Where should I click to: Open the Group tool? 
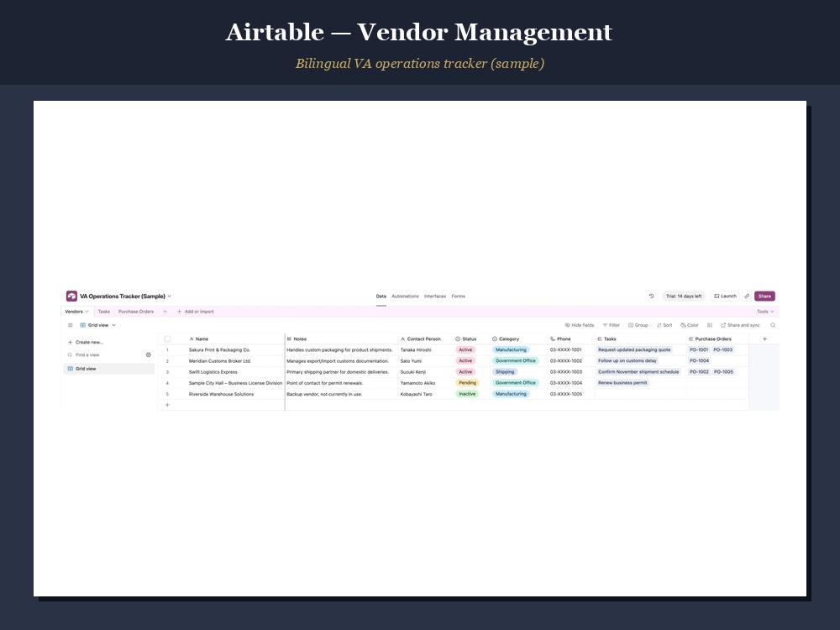[x=638, y=325]
